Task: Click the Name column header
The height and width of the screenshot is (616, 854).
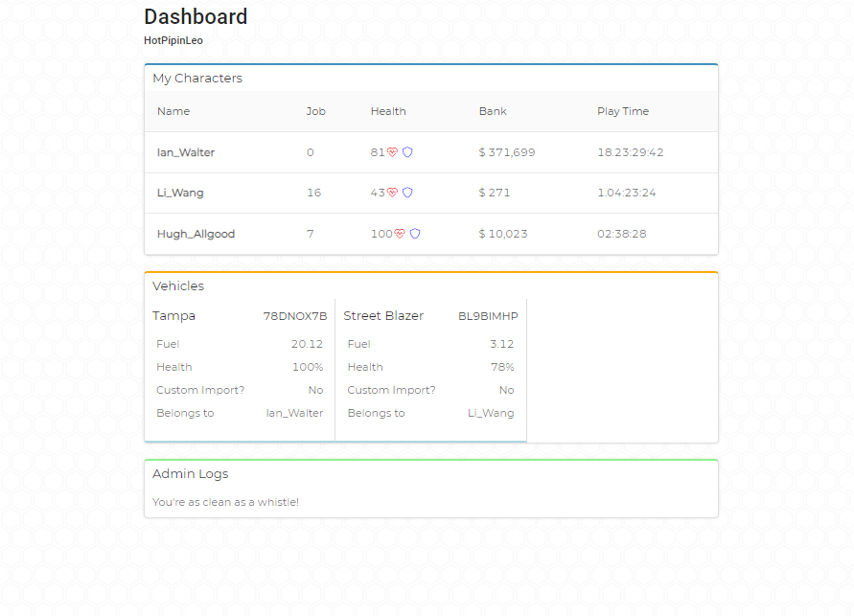Action: [173, 111]
